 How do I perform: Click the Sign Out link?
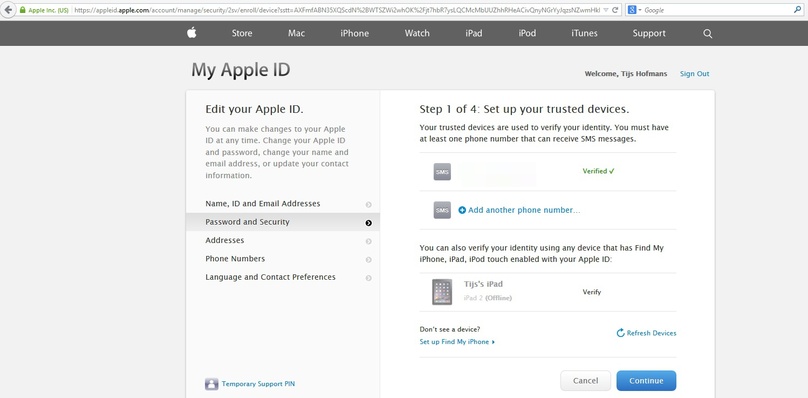point(694,74)
